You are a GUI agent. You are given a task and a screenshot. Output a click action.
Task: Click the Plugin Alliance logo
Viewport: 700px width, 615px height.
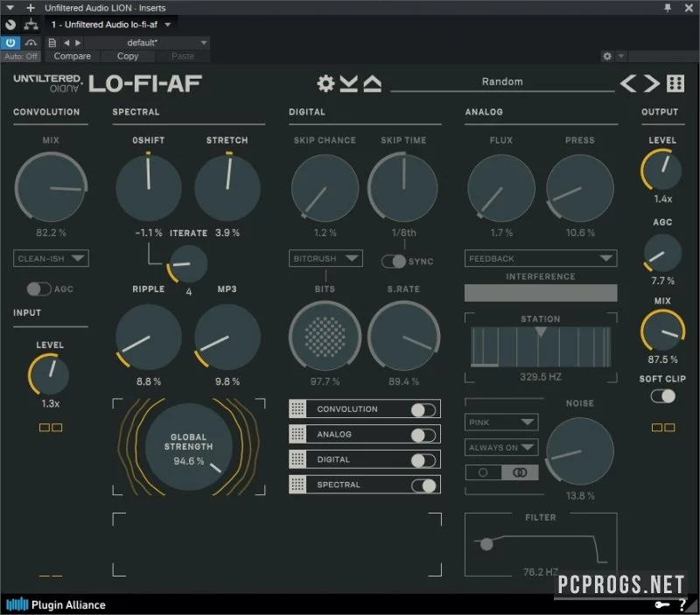56,605
